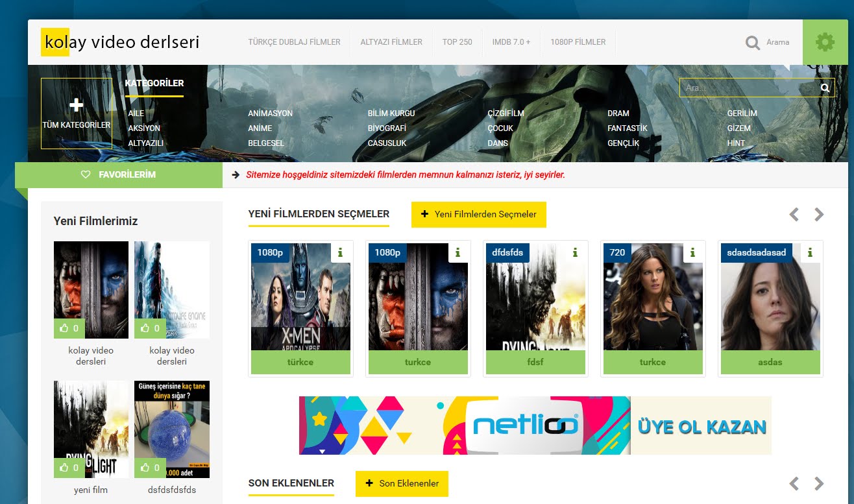Open the ALTYAZI FİLMLER menu
The width and height of the screenshot is (854, 504).
pos(391,42)
